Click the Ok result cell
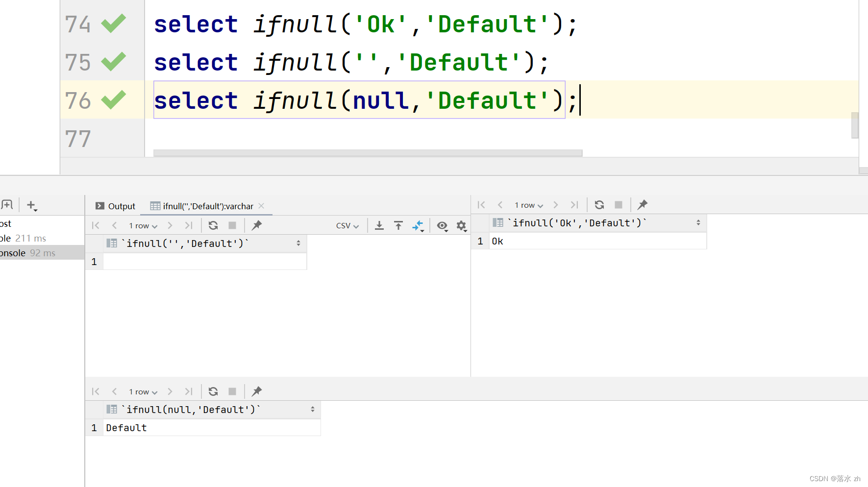The image size is (868, 487). 598,241
